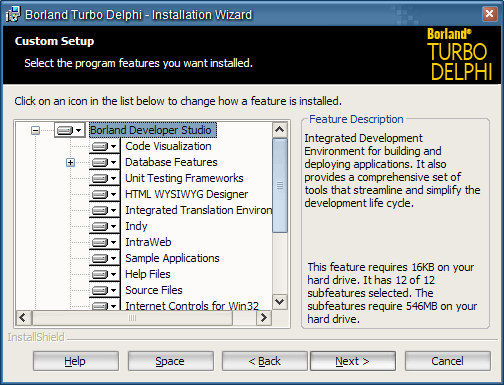Viewport: 504px width, 385px height.
Task: Select Borland Developer Studio feature
Action: coord(153,130)
